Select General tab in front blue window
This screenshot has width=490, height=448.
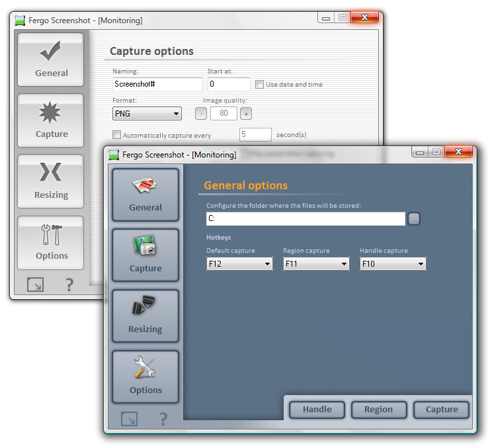tap(145, 195)
